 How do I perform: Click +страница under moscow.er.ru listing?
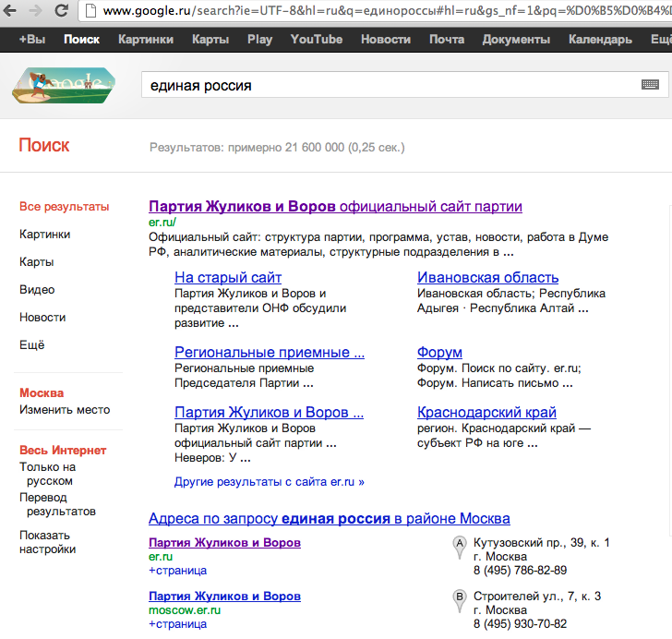[x=177, y=624]
